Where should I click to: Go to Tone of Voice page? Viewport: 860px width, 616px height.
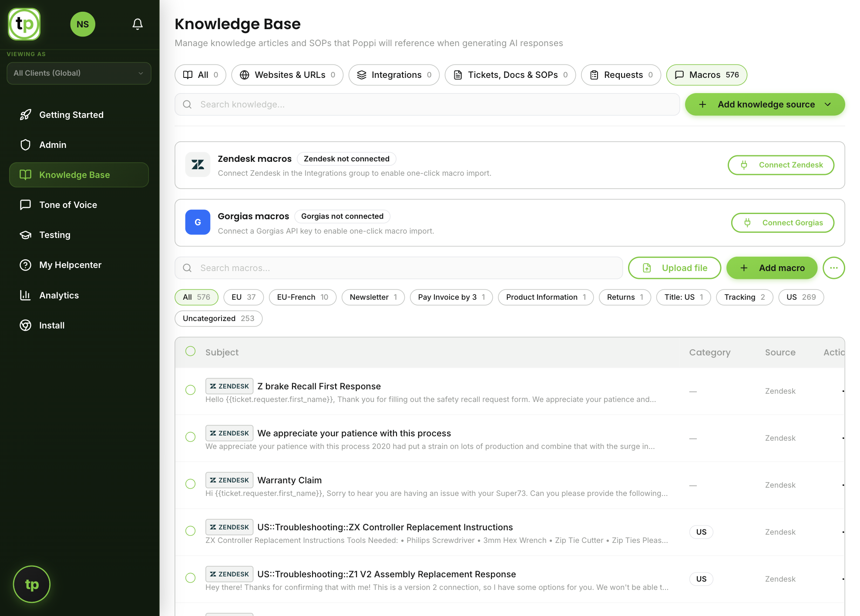[x=79, y=205]
